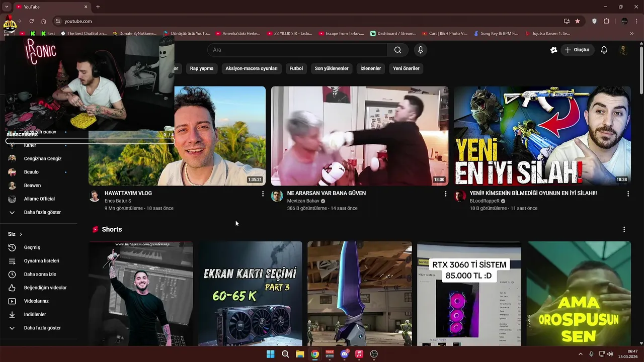Open Dashboard / Stream bookmark
The image size is (644, 362).
coord(393,34)
